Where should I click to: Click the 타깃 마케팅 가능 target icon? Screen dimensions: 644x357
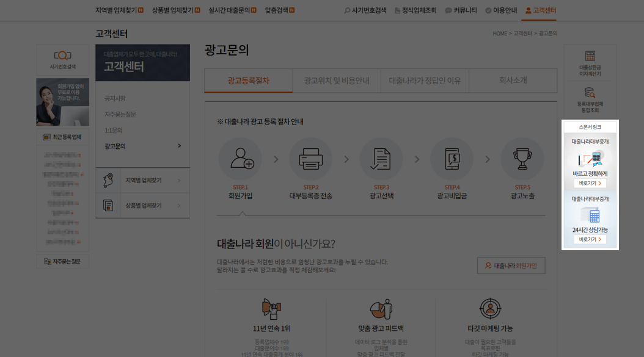[x=491, y=309]
